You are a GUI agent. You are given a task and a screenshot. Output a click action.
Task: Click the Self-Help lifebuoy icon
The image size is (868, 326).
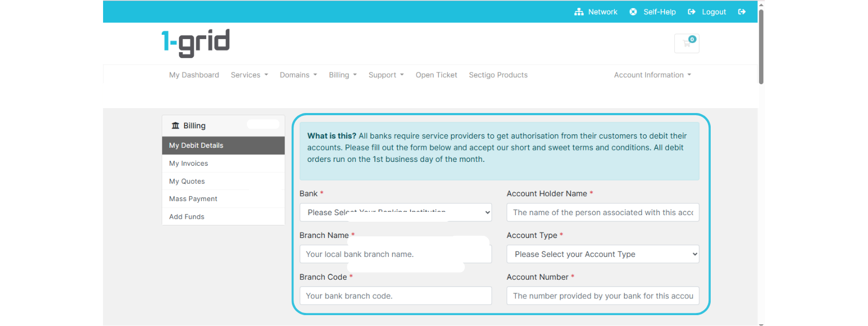(633, 12)
